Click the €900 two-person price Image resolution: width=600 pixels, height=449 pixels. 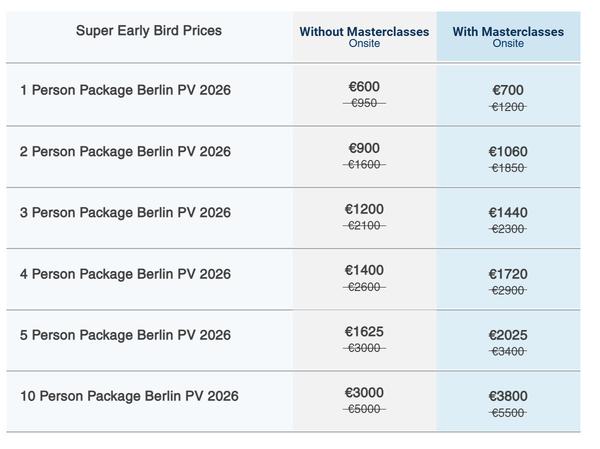[x=364, y=148]
